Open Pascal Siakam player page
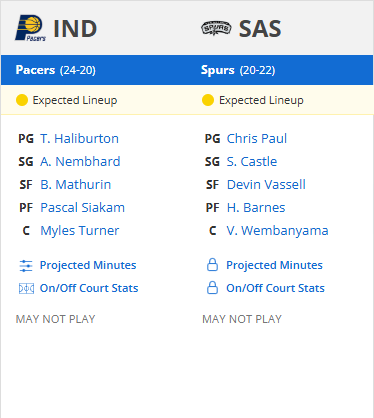Viewport: 374px width, 418px height. click(x=83, y=207)
